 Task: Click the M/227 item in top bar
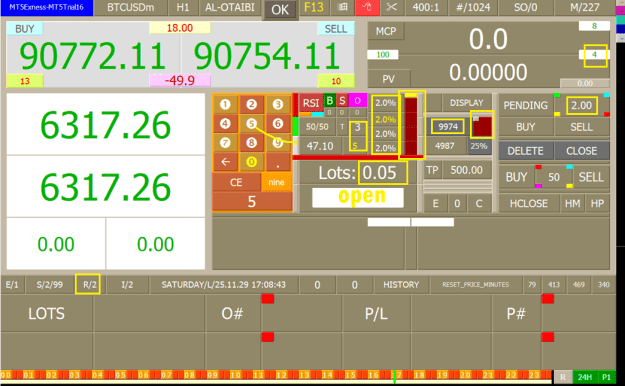pos(584,7)
